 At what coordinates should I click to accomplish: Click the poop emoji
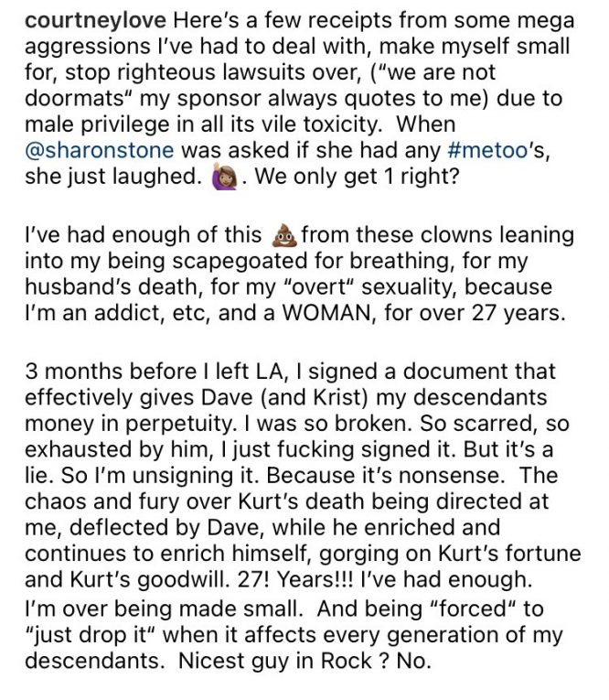[285, 235]
